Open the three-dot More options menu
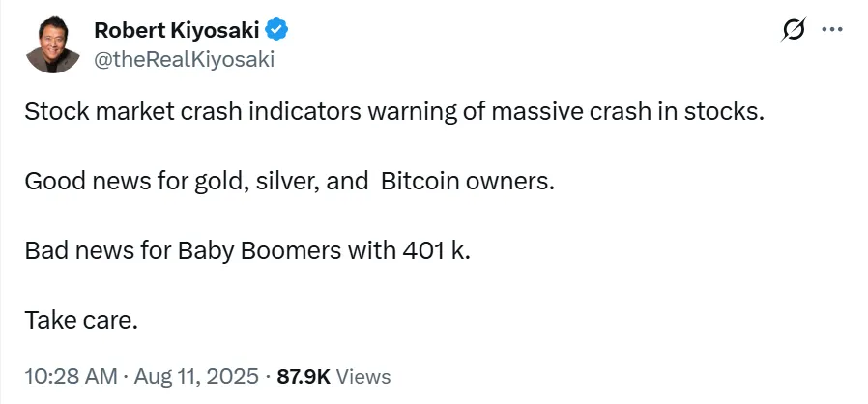Viewport: 868px width, 404px height. tap(831, 30)
